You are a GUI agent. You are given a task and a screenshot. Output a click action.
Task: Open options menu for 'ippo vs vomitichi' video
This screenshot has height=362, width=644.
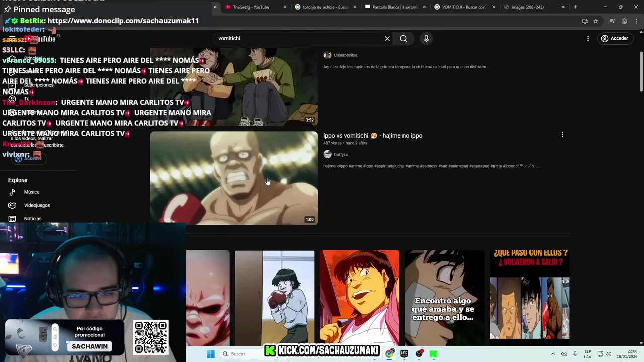[x=562, y=135]
